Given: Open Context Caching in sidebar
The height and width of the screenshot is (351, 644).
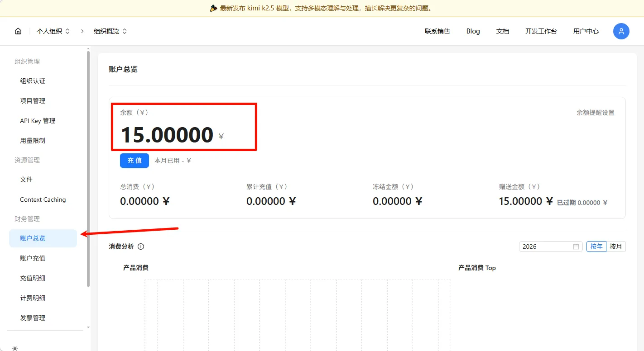Looking at the screenshot, I should point(43,199).
